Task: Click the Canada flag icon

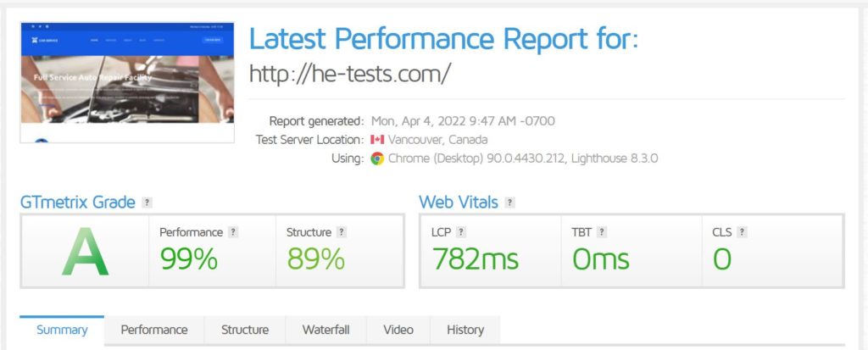Action: point(377,140)
